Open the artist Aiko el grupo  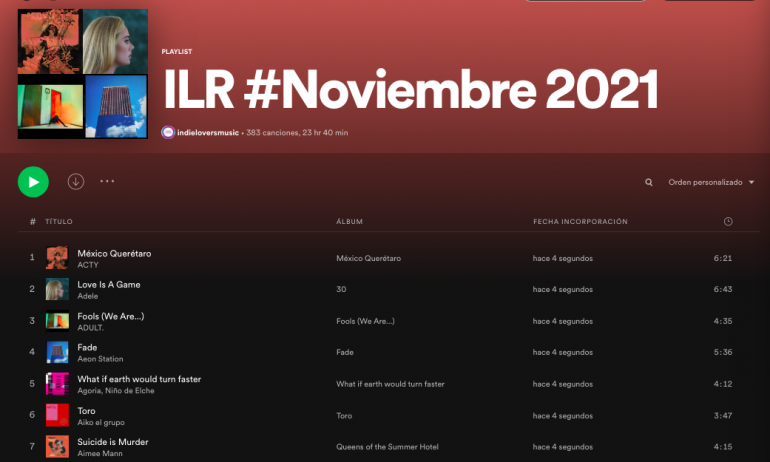pyautogui.click(x=101, y=422)
